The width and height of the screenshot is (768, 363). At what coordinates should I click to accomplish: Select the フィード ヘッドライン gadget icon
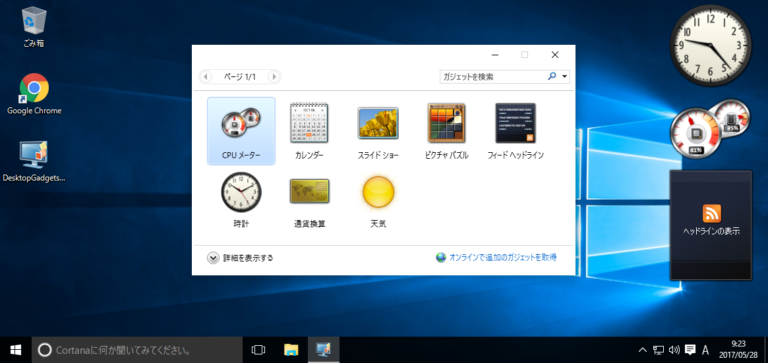(x=515, y=122)
